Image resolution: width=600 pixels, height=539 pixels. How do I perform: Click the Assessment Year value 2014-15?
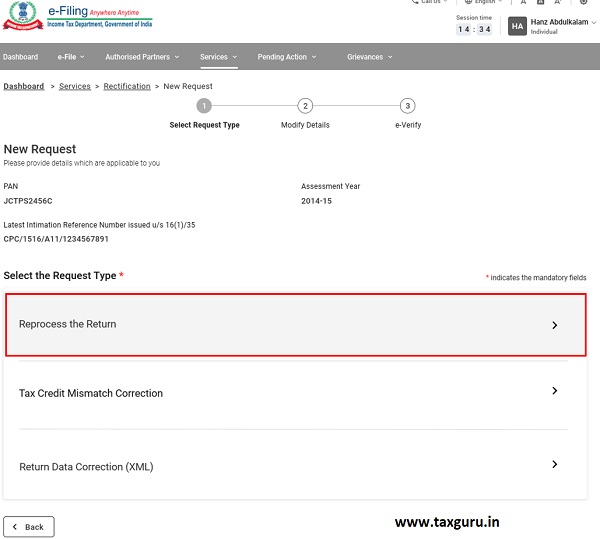[x=316, y=201]
